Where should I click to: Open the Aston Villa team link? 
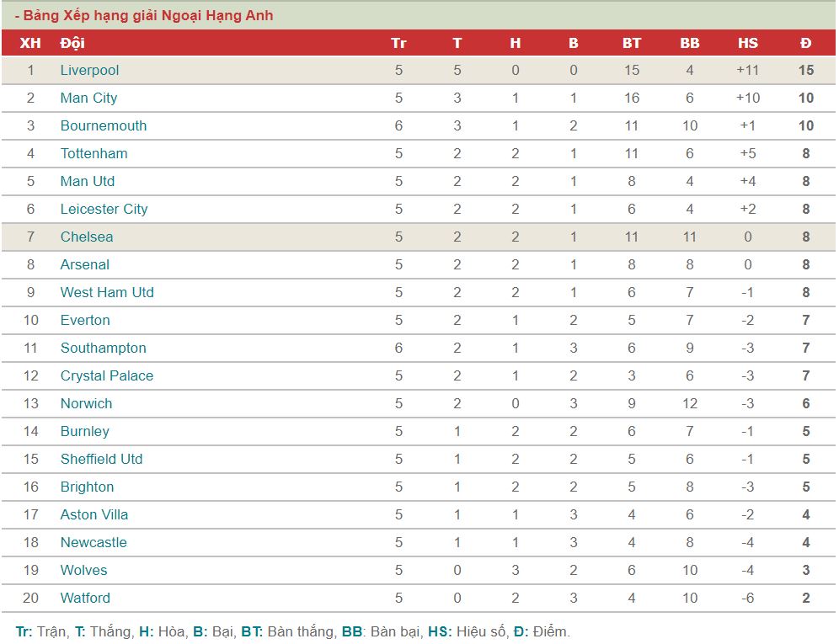[x=94, y=515]
